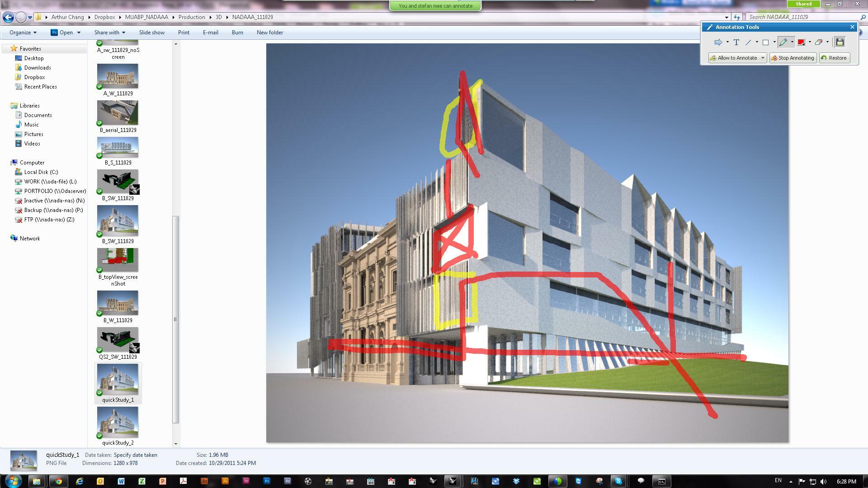
Task: Open the Share with menu
Action: [109, 33]
